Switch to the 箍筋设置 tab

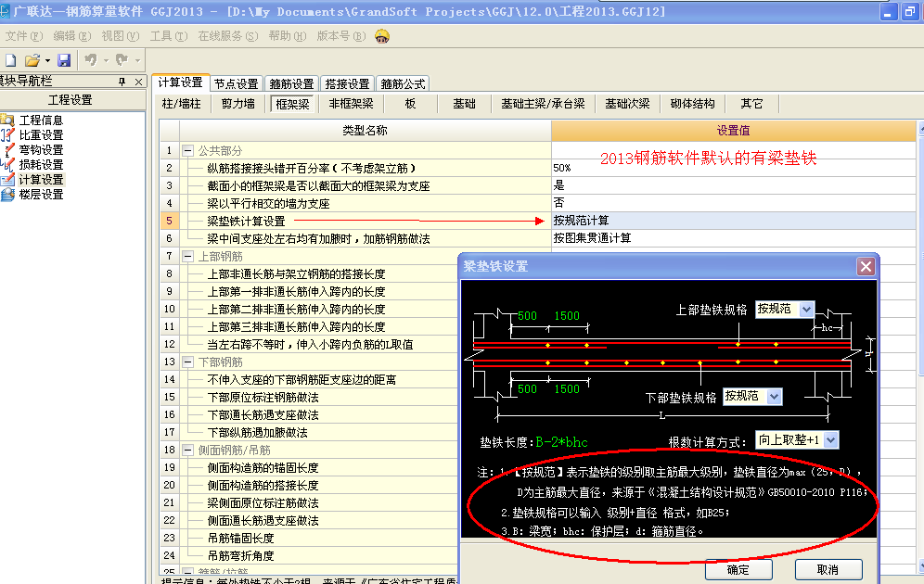point(291,83)
